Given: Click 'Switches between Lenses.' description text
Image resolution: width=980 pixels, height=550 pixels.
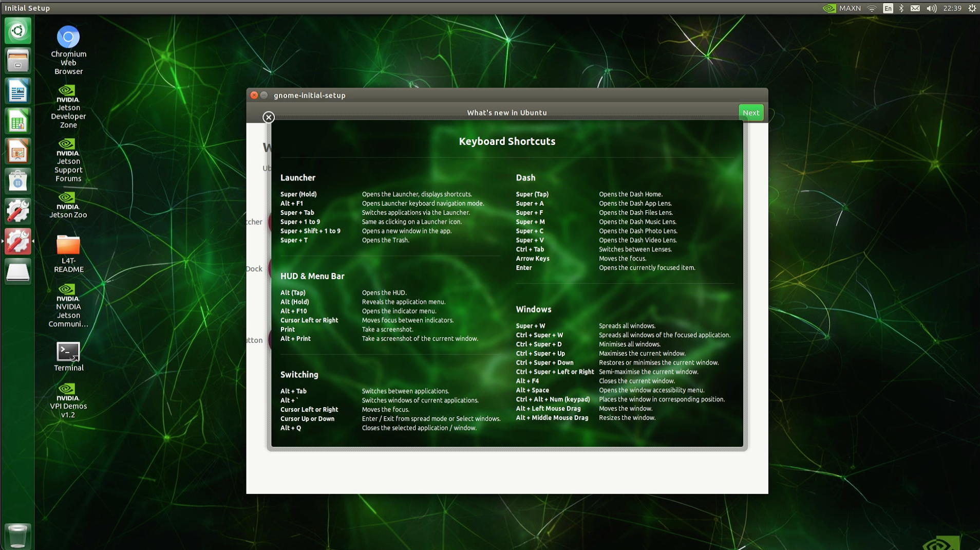Looking at the screenshot, I should (635, 249).
